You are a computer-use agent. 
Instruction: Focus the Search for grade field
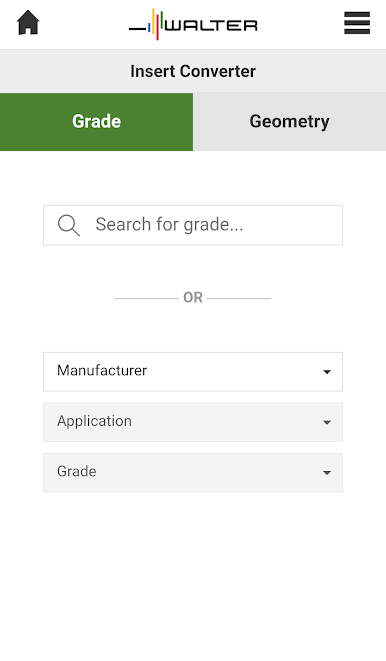tap(193, 225)
